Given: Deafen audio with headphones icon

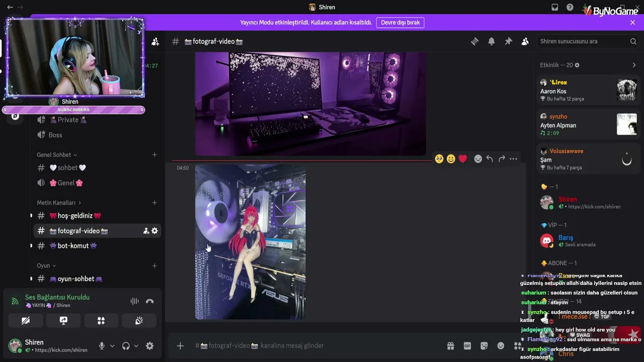Looking at the screenshot, I should 126,346.
